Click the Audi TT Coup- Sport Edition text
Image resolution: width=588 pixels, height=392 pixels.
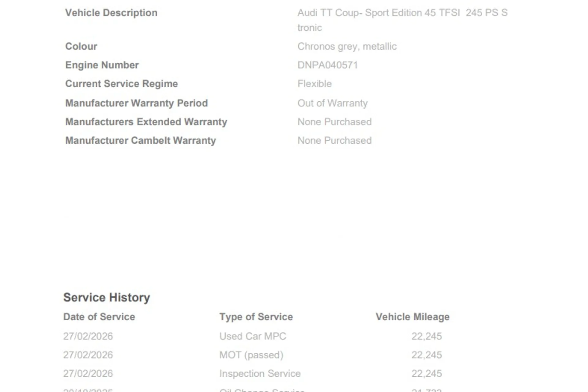[x=402, y=13]
